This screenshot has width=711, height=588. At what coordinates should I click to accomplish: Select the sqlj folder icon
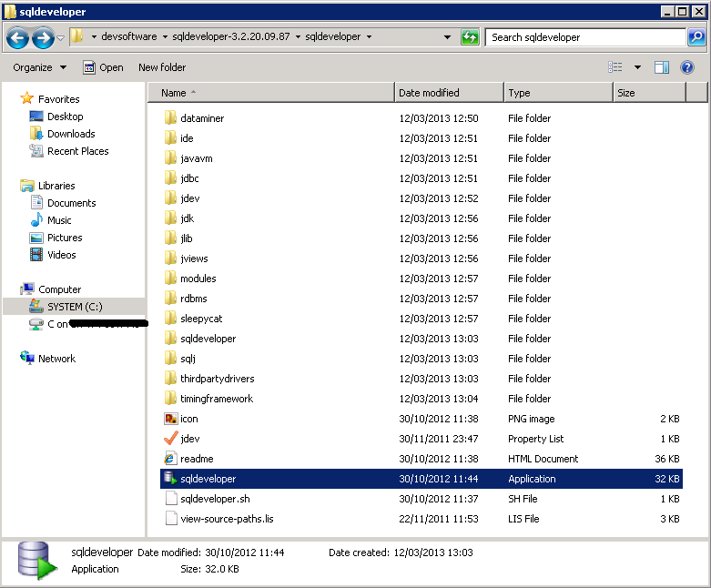(170, 358)
